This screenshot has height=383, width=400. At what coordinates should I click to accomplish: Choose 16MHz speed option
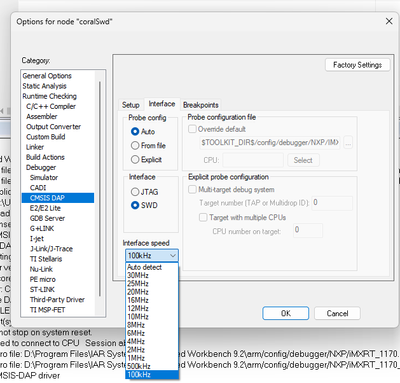tap(152, 300)
